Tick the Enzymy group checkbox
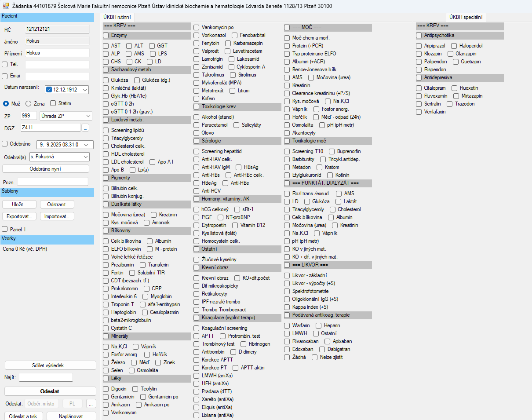532x420 pixels. pos(106,35)
